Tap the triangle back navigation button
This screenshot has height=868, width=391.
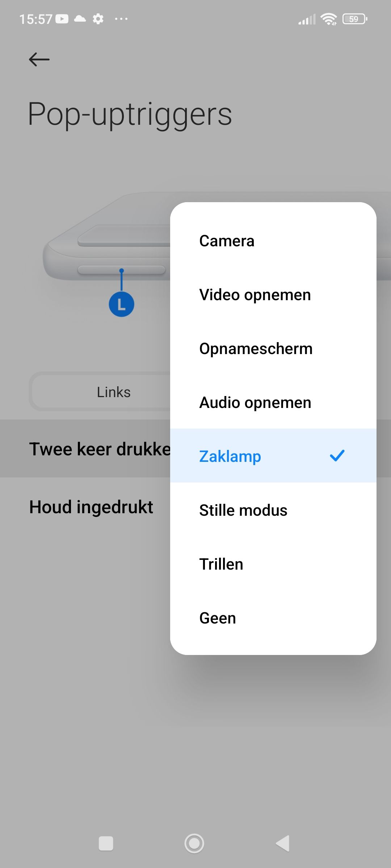pyautogui.click(x=283, y=843)
